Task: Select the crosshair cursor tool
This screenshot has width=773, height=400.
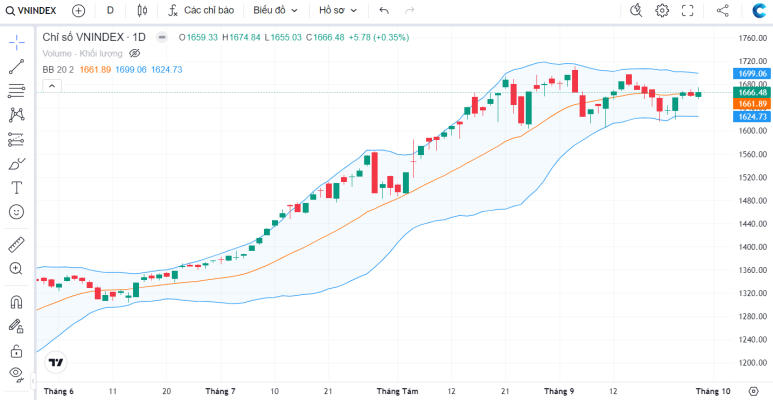Action: click(16, 42)
